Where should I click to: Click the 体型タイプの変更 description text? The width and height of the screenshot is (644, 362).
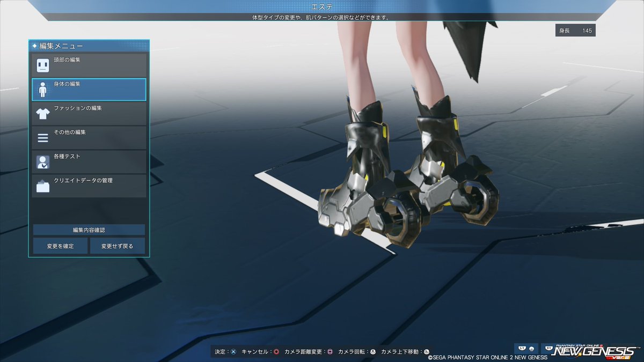(x=321, y=18)
